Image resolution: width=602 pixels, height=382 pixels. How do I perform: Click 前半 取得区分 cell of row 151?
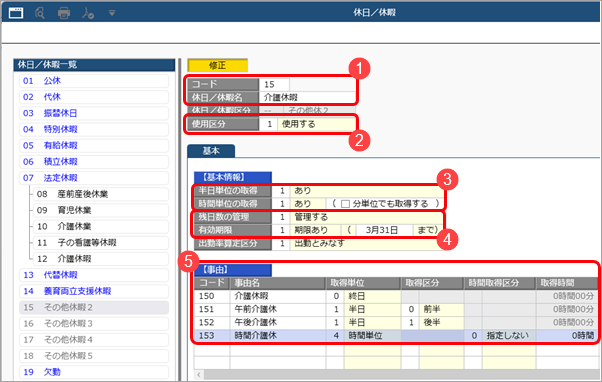pos(441,309)
